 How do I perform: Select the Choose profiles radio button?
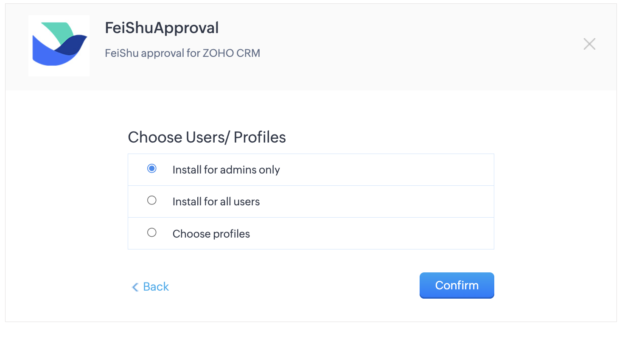tap(152, 232)
